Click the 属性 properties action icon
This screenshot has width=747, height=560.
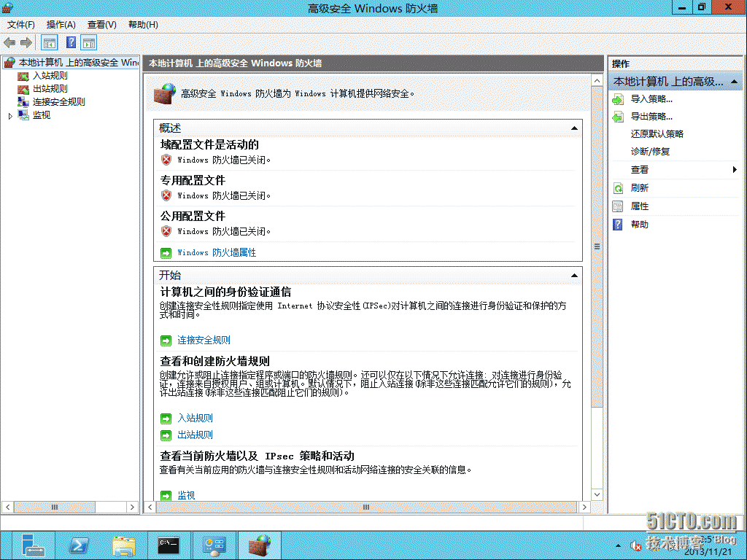coord(618,206)
